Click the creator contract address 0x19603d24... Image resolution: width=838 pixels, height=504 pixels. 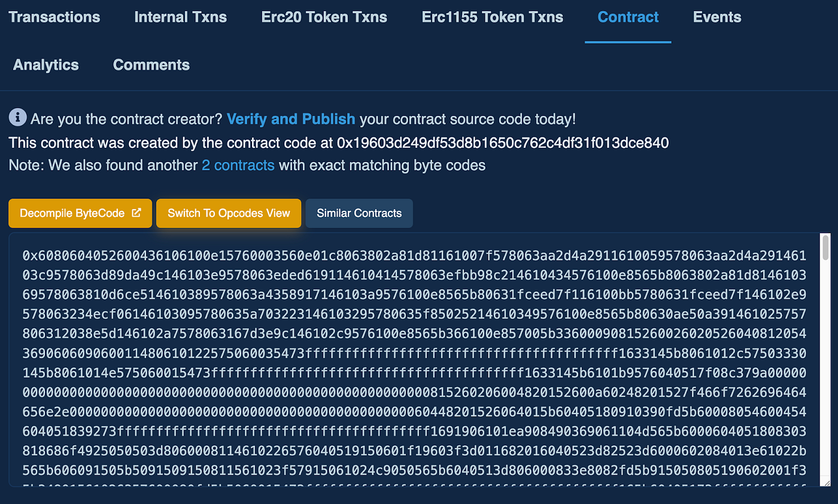[x=503, y=142]
